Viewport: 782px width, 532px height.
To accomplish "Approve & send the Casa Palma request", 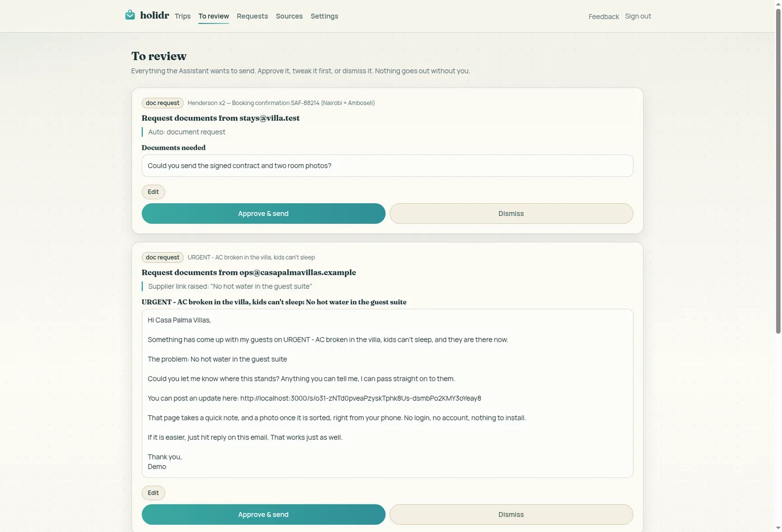I will click(x=263, y=515).
